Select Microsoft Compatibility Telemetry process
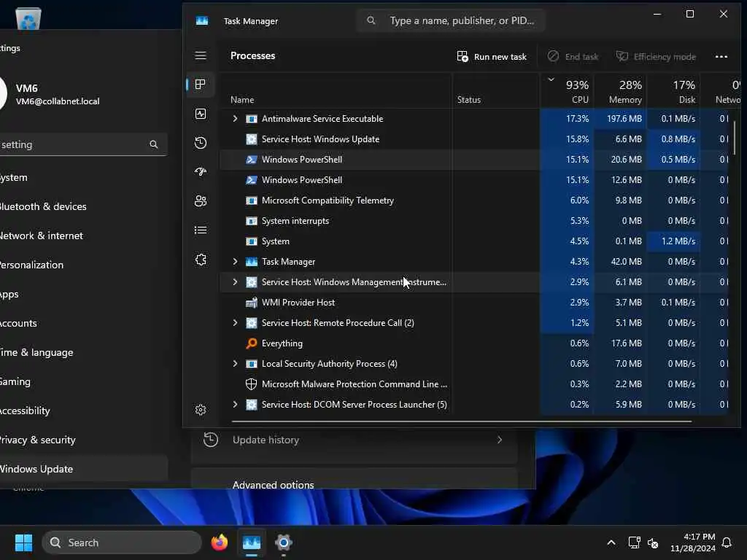Screen dimensions: 747x560 click(x=474, y=201)
